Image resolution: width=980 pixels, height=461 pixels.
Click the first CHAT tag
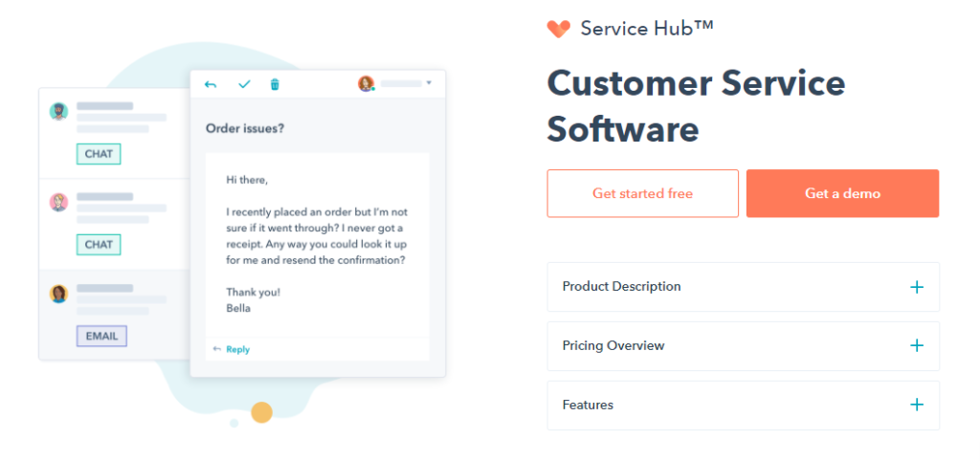click(99, 154)
